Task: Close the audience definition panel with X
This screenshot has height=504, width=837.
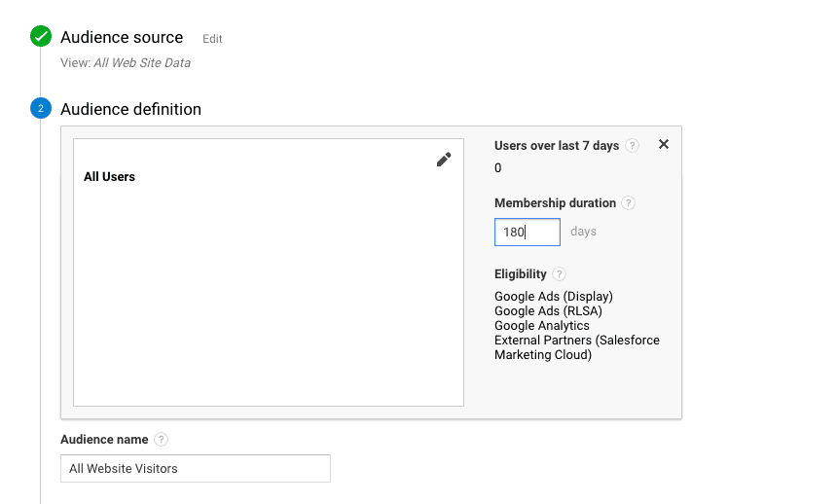Action: [664, 144]
